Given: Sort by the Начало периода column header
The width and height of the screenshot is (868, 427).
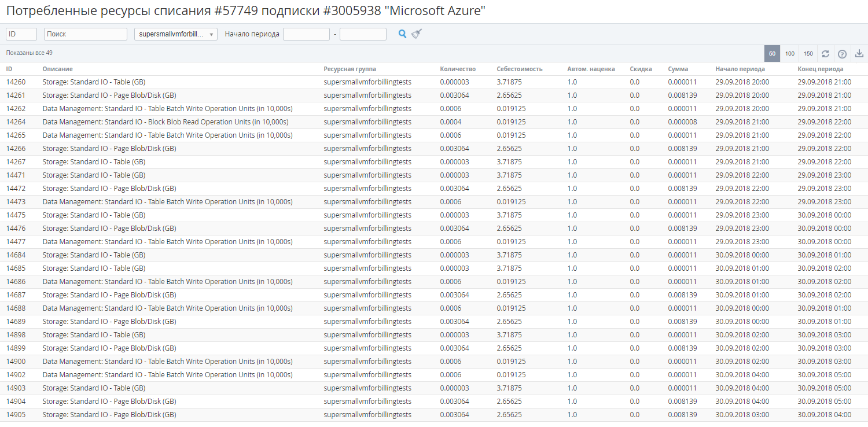Looking at the screenshot, I should point(740,69).
